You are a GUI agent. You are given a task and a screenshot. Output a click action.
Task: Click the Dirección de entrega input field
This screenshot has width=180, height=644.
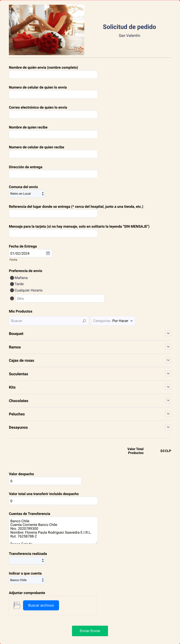coord(53,174)
